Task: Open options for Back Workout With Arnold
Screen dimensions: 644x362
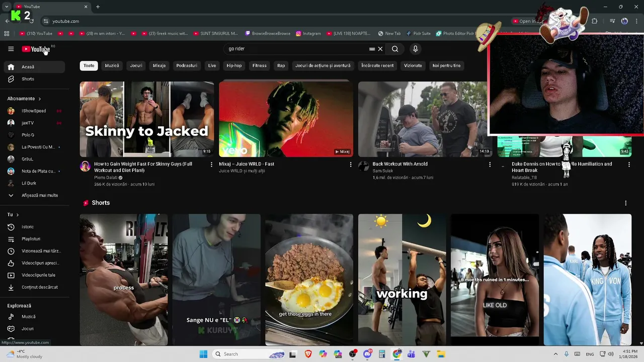Action: point(490,164)
